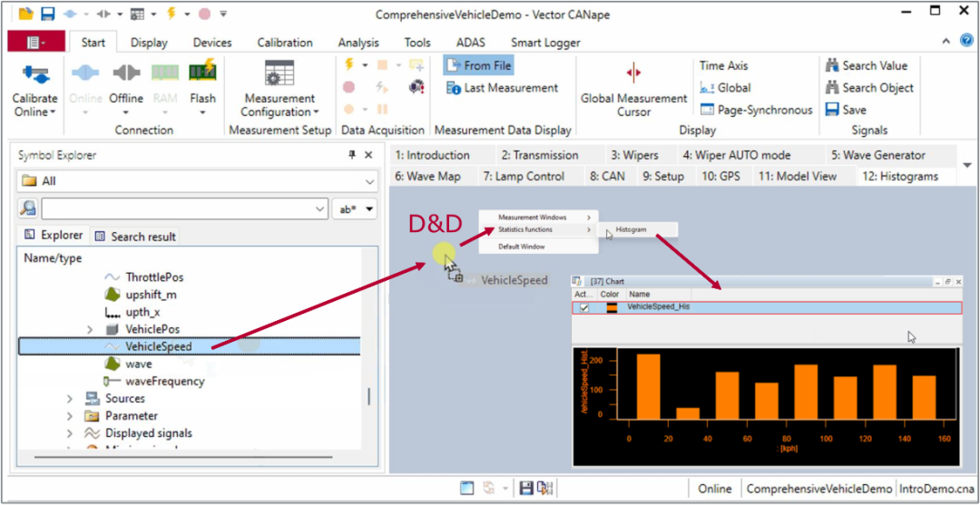Expand the Displayed signals node
This screenshot has height=505, width=980.
(70, 433)
